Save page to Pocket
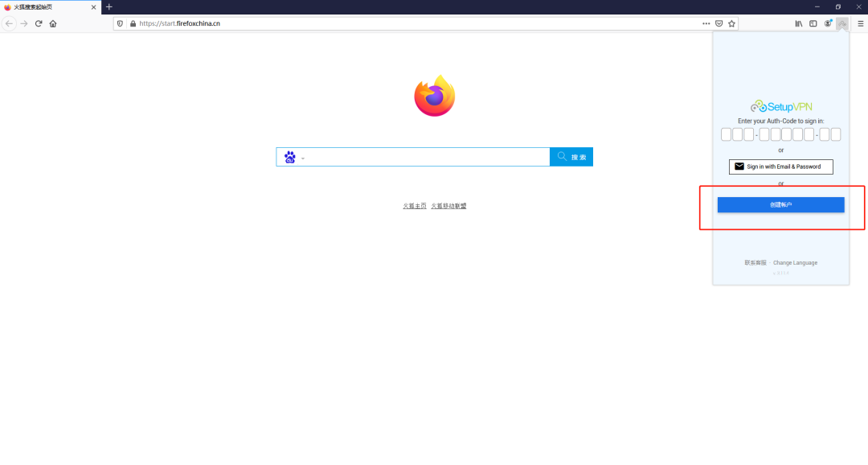 coord(719,23)
